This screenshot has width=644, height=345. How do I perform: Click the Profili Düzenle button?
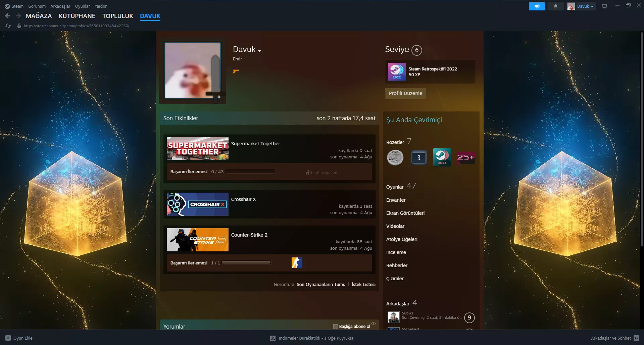tap(405, 93)
